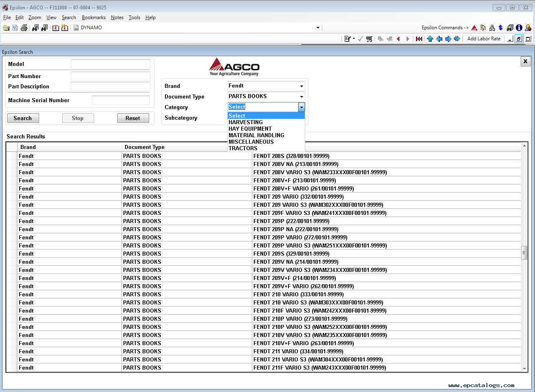The image size is (535, 392).
Task: Click the open folder icon in toolbar
Action: click(x=6, y=28)
